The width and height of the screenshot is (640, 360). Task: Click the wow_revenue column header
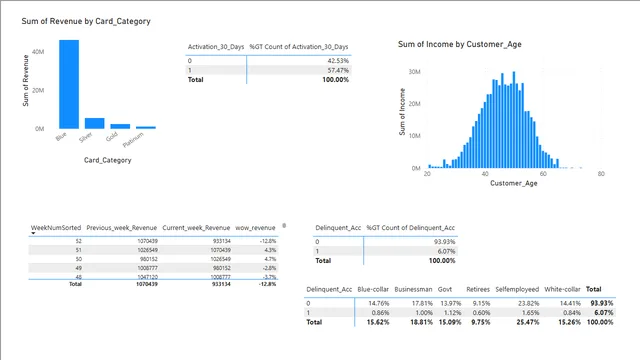pyautogui.click(x=256, y=228)
